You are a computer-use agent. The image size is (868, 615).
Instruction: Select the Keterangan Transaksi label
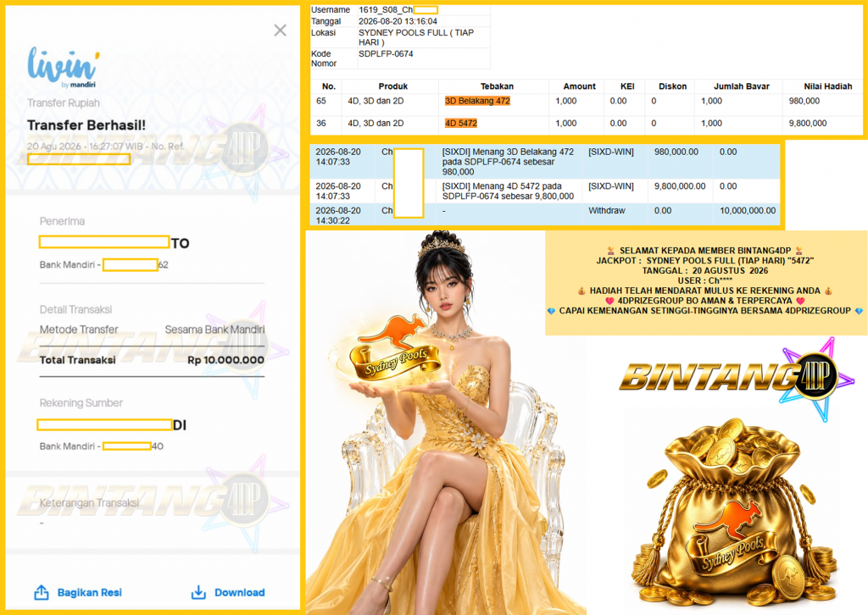pos(89,503)
